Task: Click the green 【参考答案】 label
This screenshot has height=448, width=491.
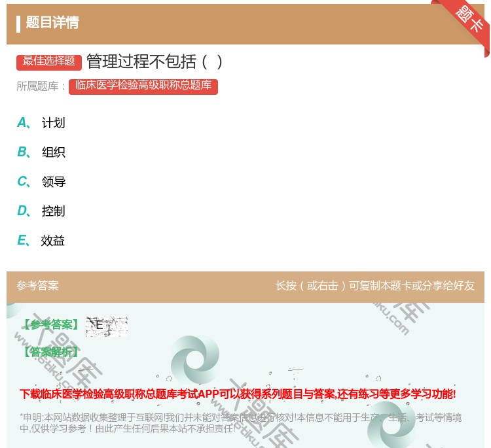Action: pyautogui.click(x=51, y=325)
